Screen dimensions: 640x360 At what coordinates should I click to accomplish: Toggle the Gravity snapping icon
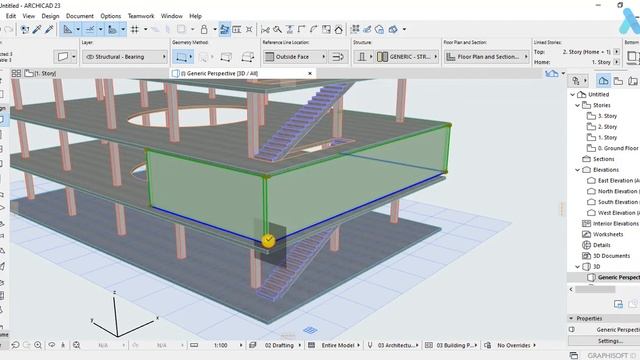[x=112, y=29]
